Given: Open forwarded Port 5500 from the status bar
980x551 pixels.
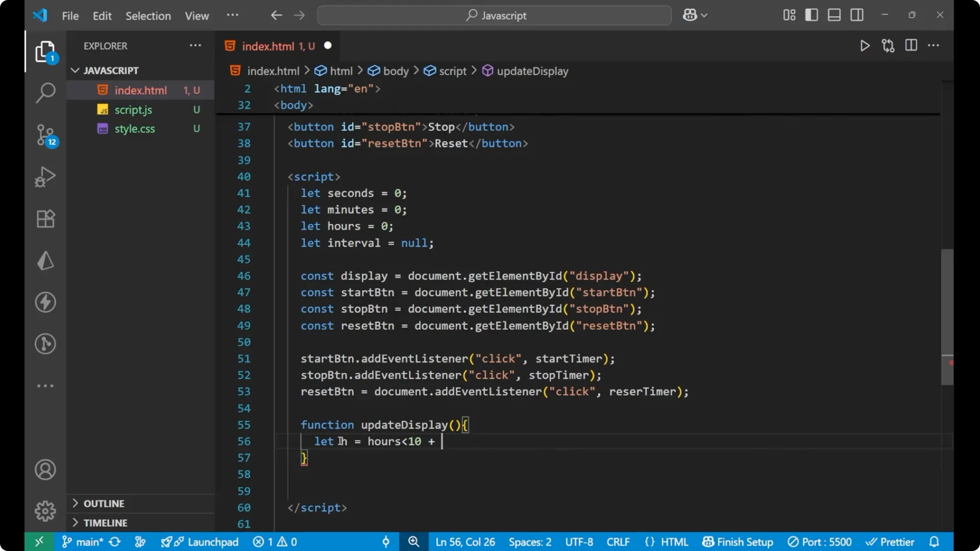Looking at the screenshot, I should pyautogui.click(x=820, y=542).
